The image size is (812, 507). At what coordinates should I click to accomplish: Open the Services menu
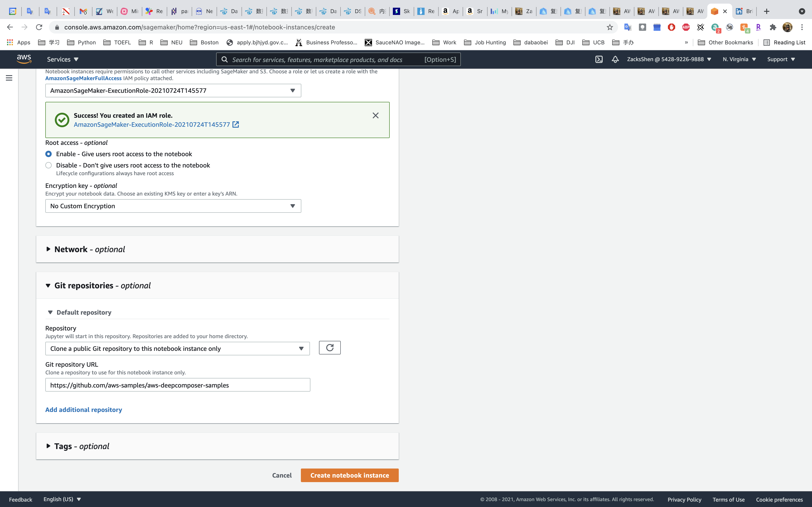[x=62, y=59]
